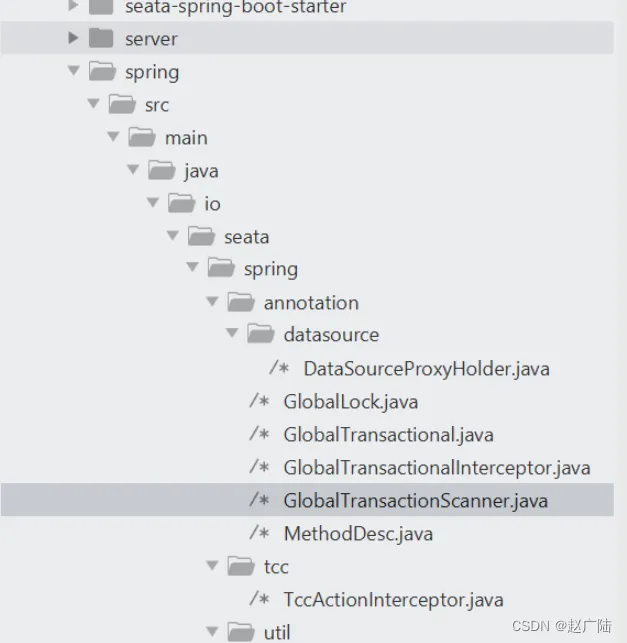Click the tcc folder icon
627x643 pixels.
241,566
